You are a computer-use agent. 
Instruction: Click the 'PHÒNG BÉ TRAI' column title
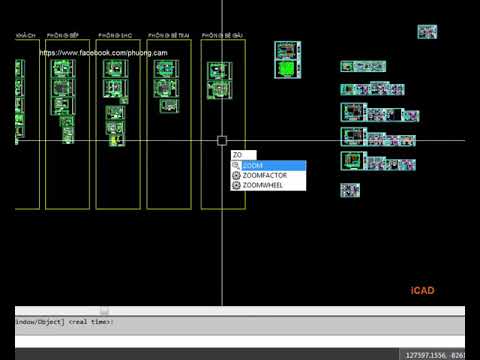[x=169, y=35]
